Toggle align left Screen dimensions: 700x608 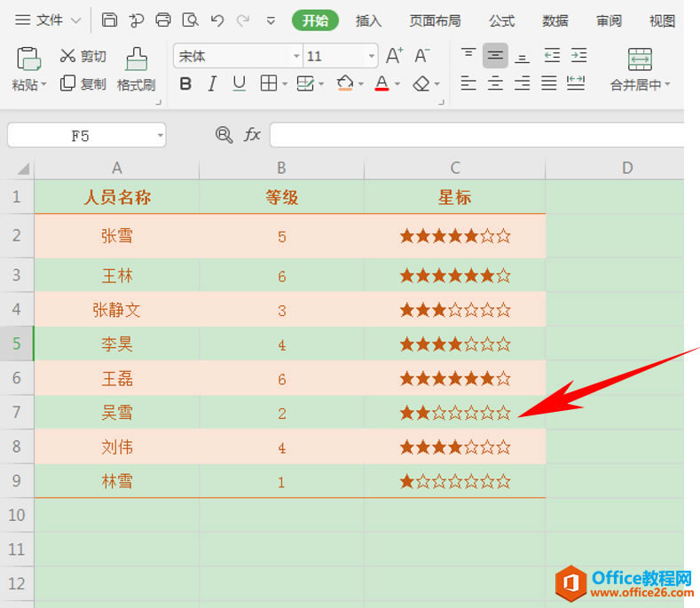point(468,83)
